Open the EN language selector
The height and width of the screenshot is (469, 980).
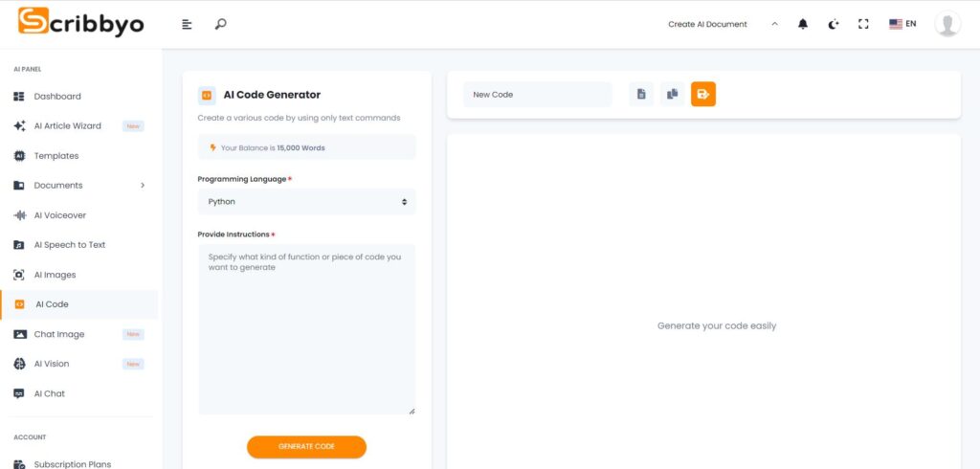tap(902, 24)
